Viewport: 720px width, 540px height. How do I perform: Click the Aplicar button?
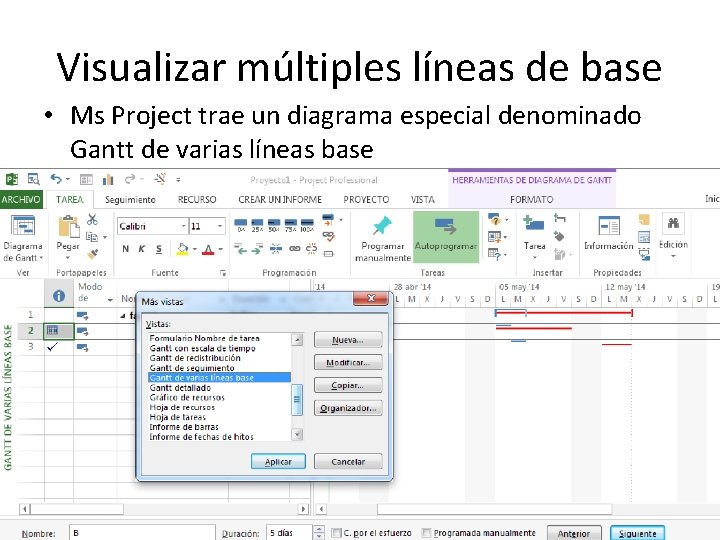tap(278, 461)
